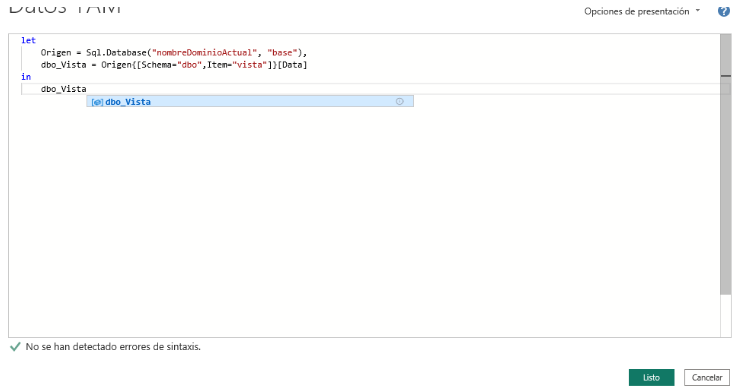Viewport: 741px width, 389px height.
Task: Click the dbo_Vista = Origen assignment line
Action: (173, 65)
